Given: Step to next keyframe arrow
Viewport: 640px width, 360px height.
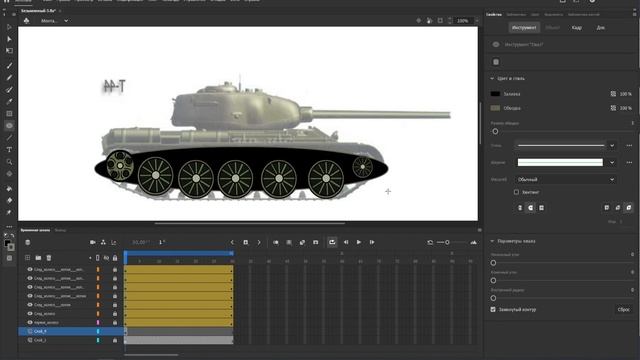Looking at the screenshot, I should coord(259,242).
